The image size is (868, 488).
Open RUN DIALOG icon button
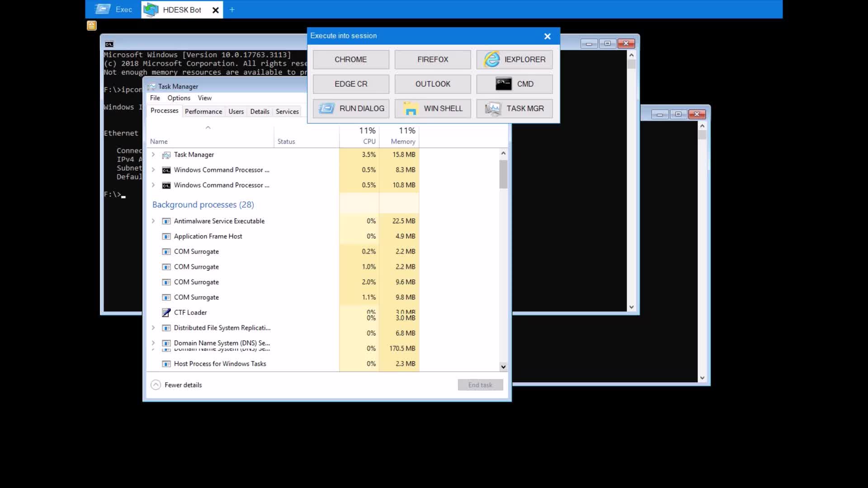pyautogui.click(x=326, y=108)
